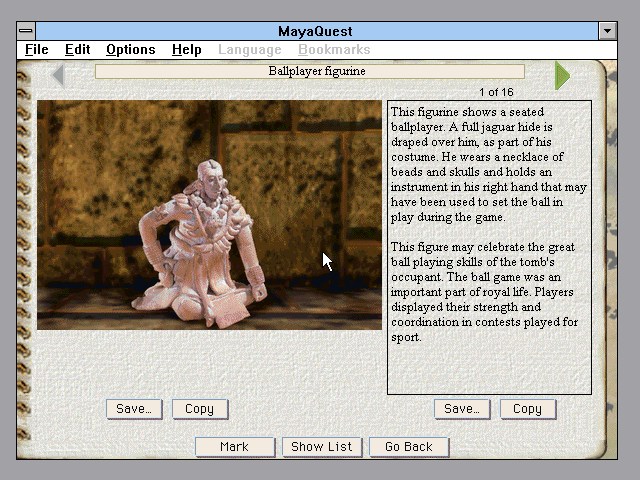Click the green next-page arrow

[x=562, y=75]
